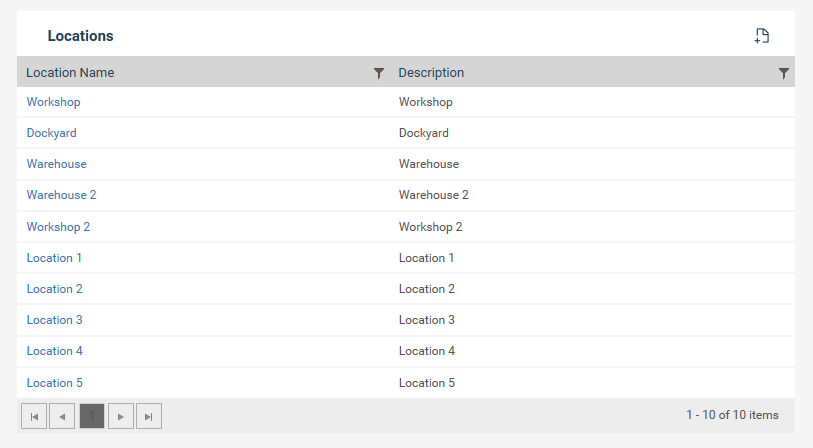Go to the last page arrow
813x448 pixels.
click(x=149, y=416)
